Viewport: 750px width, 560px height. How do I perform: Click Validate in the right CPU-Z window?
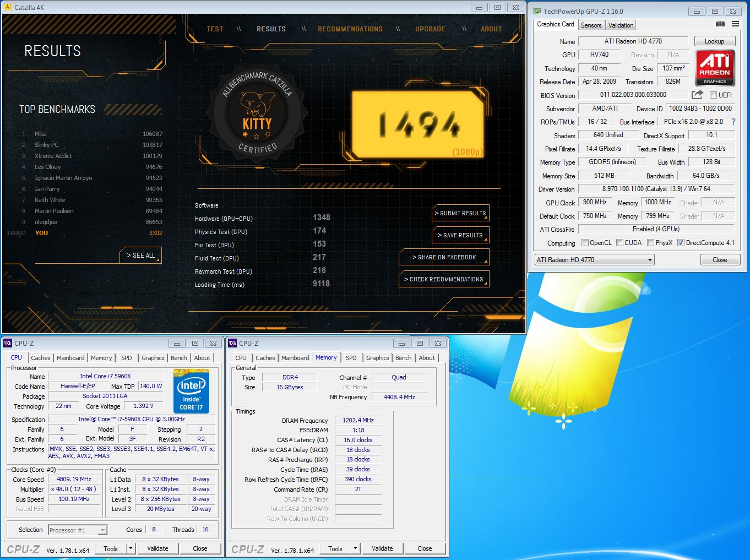point(382,548)
